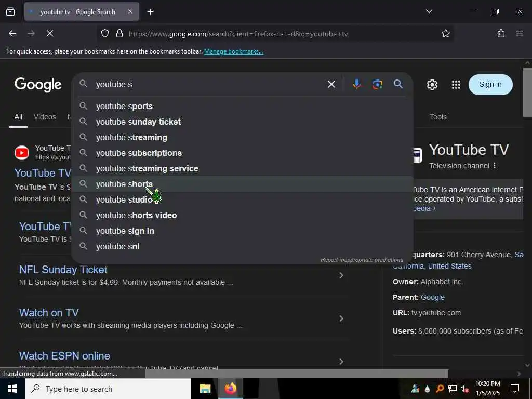Viewport: 532px width, 399px height.
Task: Stop loading the page
Action: 50,33
